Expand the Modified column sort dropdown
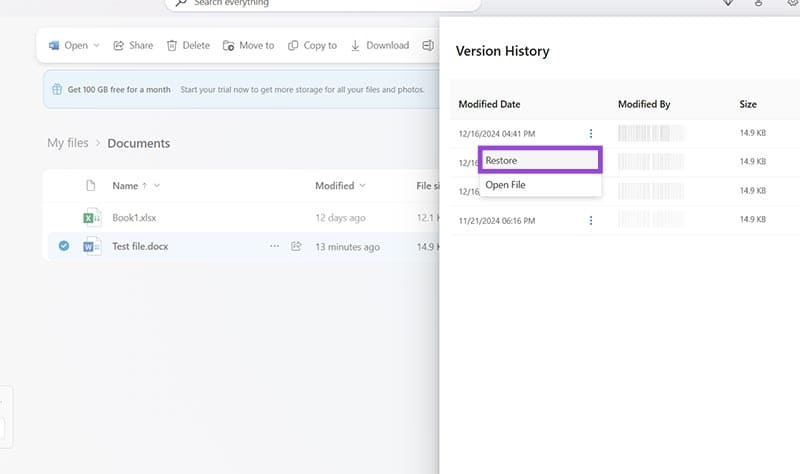This screenshot has height=474, width=800. [362, 186]
